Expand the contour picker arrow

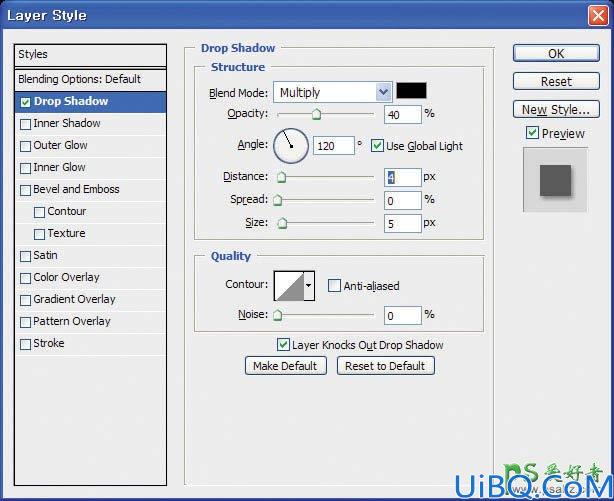(309, 286)
